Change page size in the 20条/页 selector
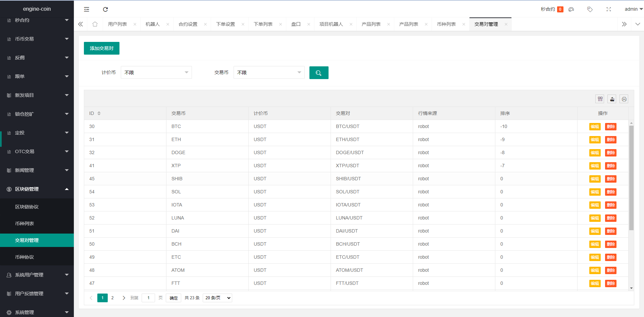The image size is (644, 317). [x=217, y=298]
